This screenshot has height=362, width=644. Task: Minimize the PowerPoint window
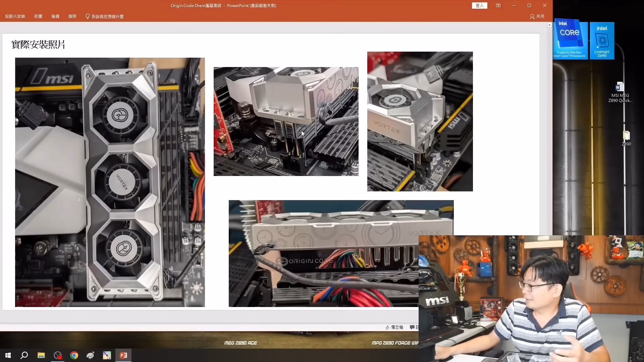pyautogui.click(x=514, y=6)
